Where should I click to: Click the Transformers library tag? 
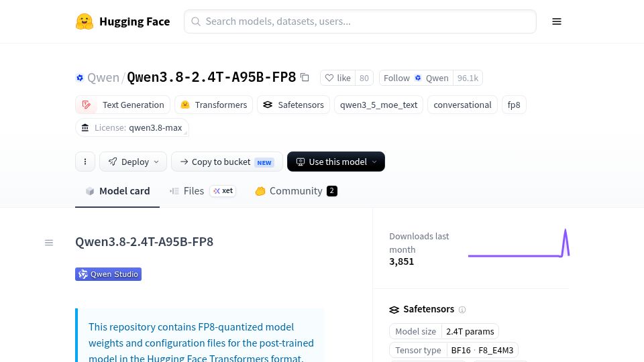pos(213,105)
